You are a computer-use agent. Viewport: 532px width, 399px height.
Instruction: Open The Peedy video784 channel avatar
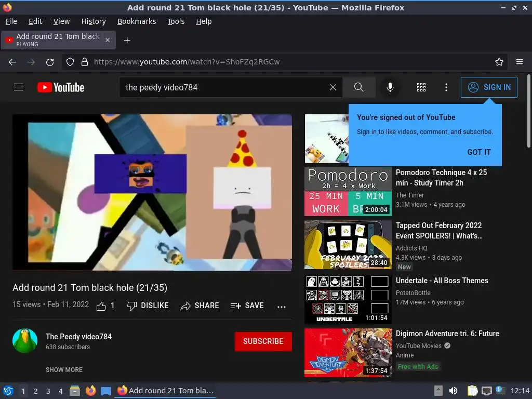pyautogui.click(x=25, y=341)
